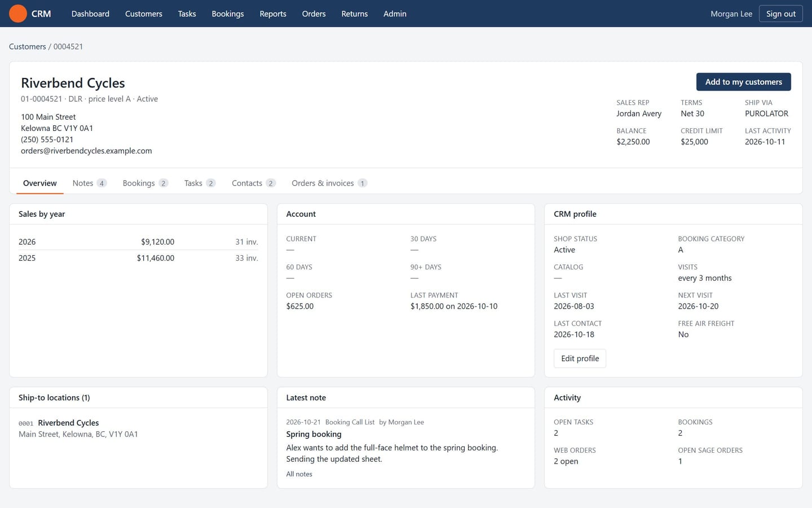This screenshot has width=812, height=508.
Task: Click the last visit date 2026-08-03
Action: coord(574,306)
